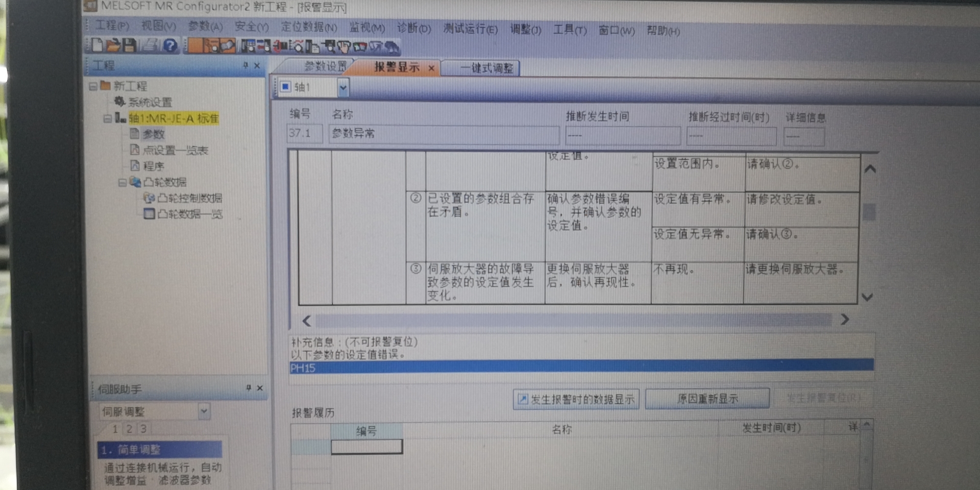Collapse the 新工程 root tree node

[93, 86]
